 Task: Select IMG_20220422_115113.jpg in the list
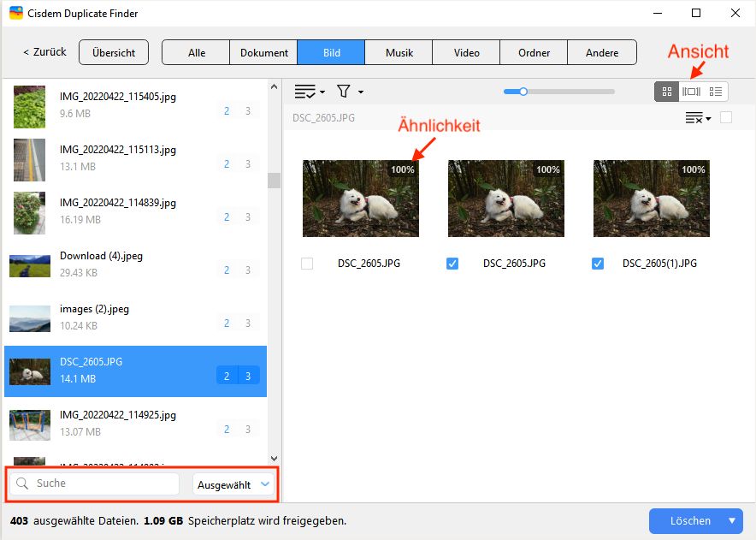pyautogui.click(x=135, y=159)
